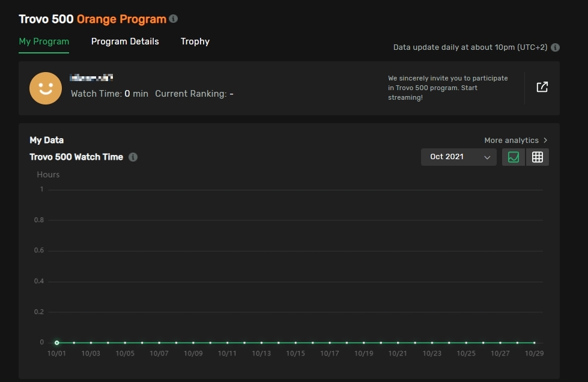The image size is (588, 382).
Task: Open the More analytics link
Action: coord(511,141)
